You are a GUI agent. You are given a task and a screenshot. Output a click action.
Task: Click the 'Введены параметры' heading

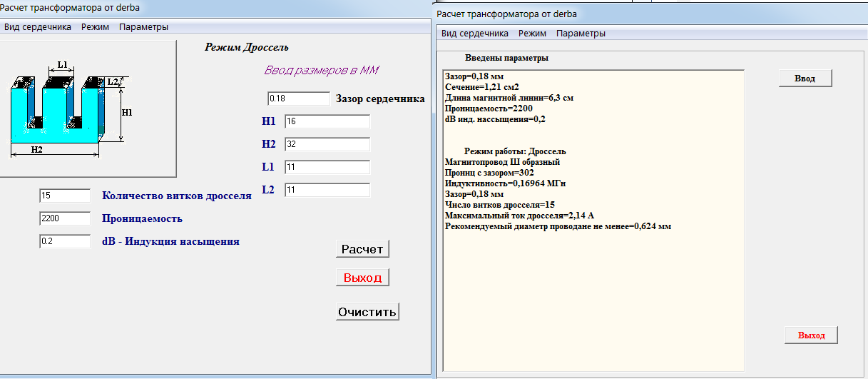pyautogui.click(x=507, y=58)
